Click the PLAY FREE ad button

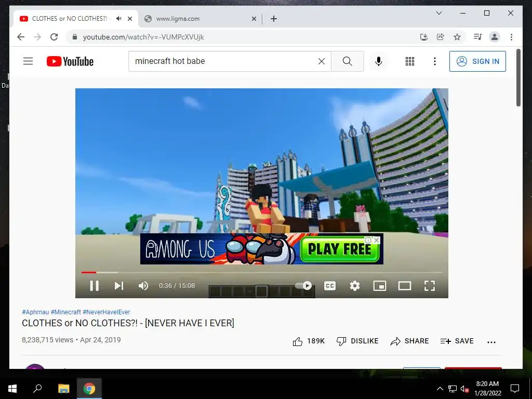(x=339, y=249)
